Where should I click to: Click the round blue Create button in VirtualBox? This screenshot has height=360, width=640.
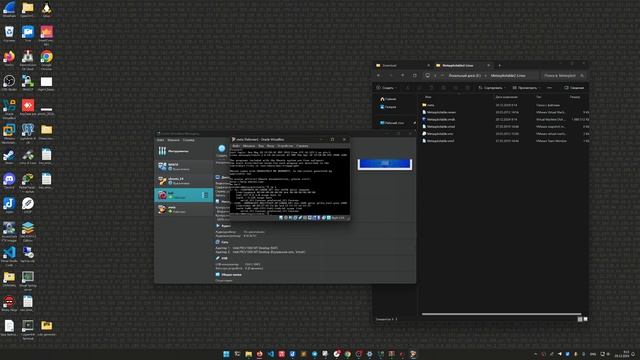tap(222, 149)
